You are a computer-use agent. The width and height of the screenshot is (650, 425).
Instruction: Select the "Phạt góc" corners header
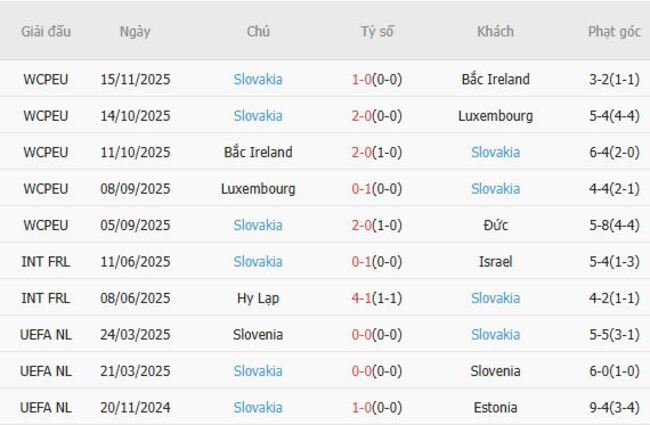tap(614, 31)
